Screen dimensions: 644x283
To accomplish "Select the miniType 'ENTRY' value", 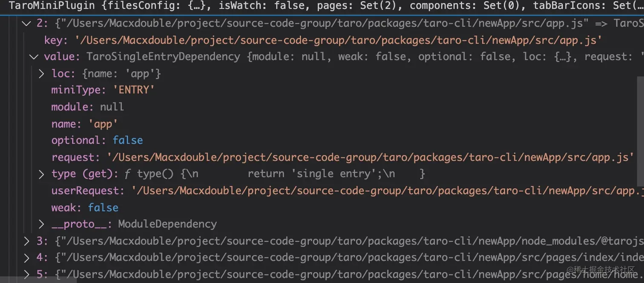I will pos(134,90).
